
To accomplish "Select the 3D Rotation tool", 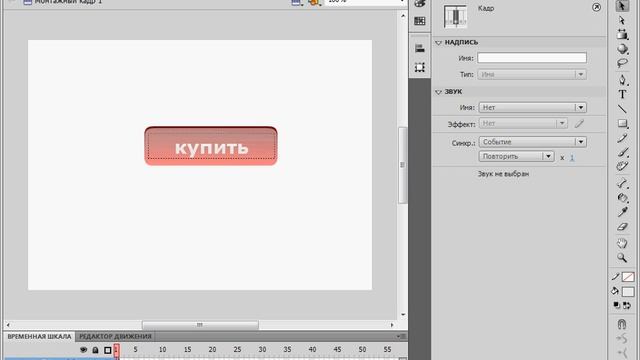I will [622, 49].
